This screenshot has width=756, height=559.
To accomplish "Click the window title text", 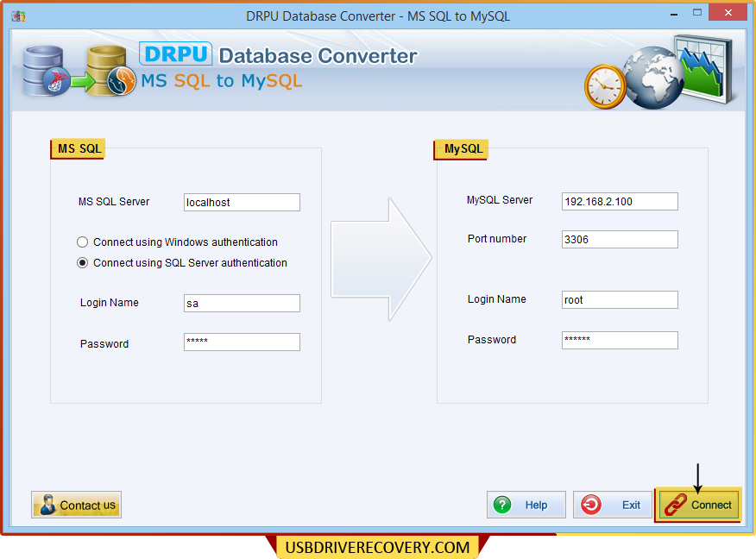I will pos(378,16).
